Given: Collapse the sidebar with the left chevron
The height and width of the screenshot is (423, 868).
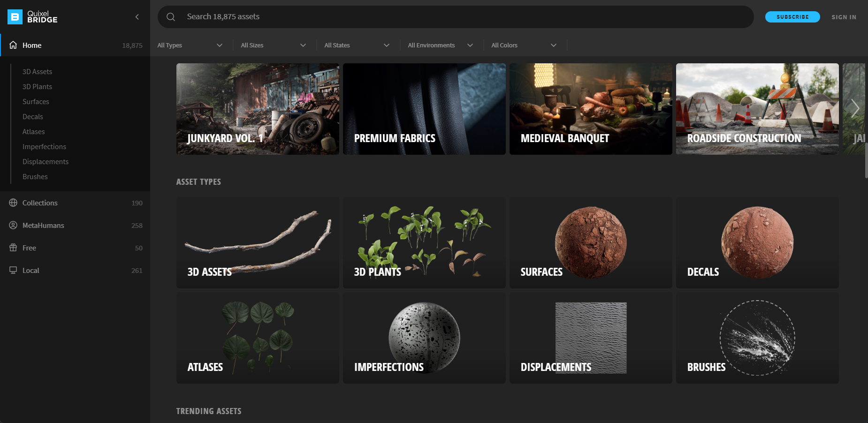Looking at the screenshot, I should pyautogui.click(x=137, y=17).
